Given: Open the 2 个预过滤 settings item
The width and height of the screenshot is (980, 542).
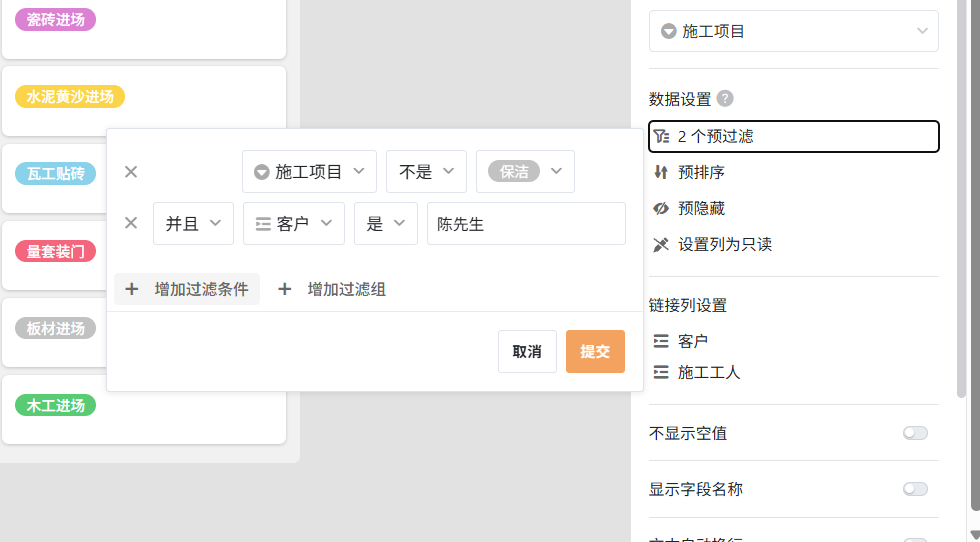Looking at the screenshot, I should [x=793, y=136].
